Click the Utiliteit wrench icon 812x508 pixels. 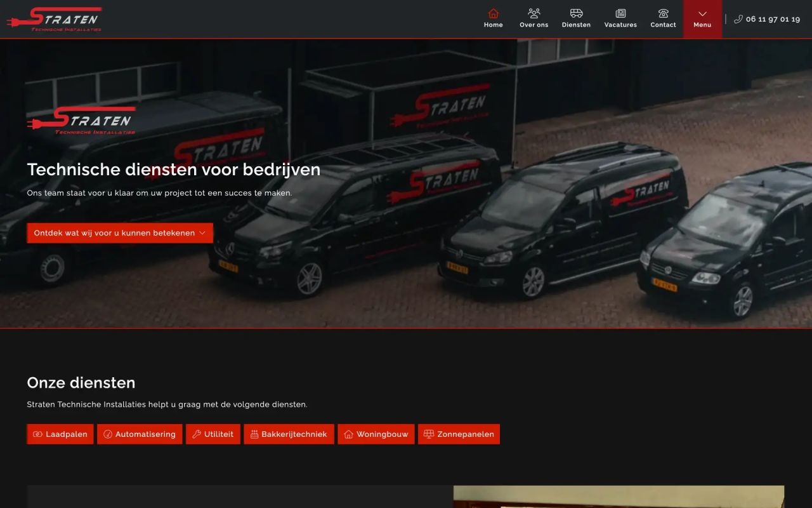(197, 434)
